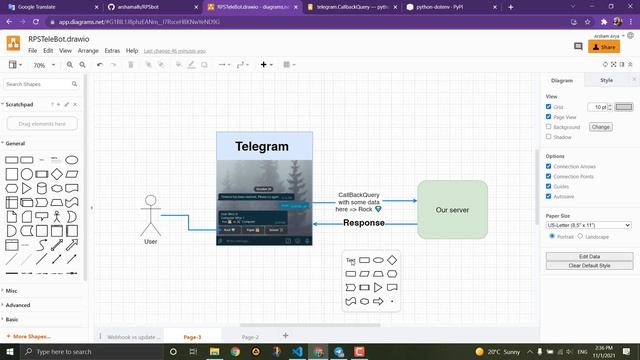Open the File menu
Viewport: 640px width, 360px height.
33,51
